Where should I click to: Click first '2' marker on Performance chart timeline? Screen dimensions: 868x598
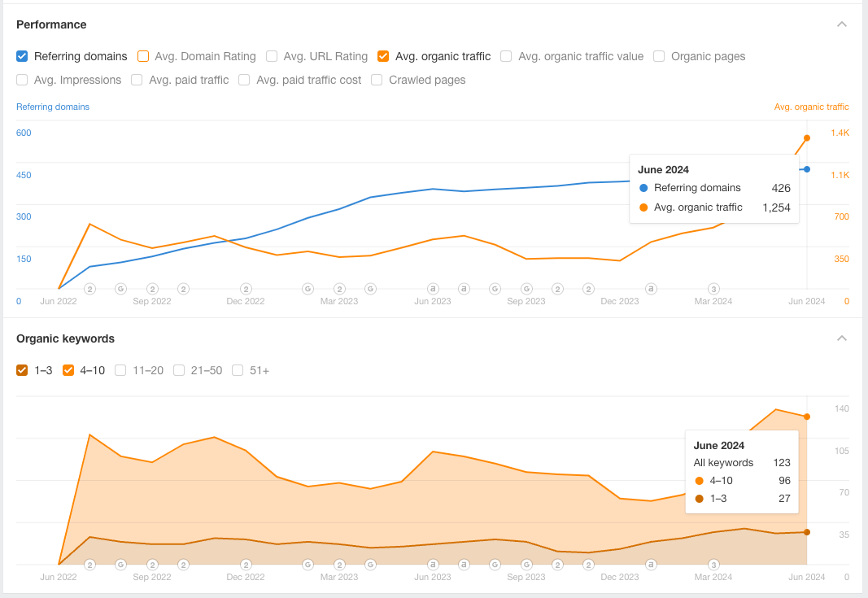[x=89, y=289]
